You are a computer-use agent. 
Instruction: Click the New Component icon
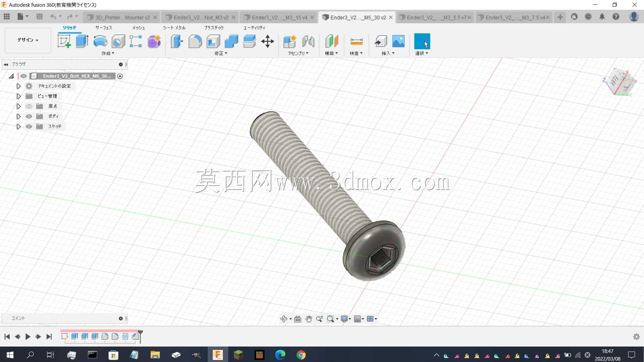(290, 41)
